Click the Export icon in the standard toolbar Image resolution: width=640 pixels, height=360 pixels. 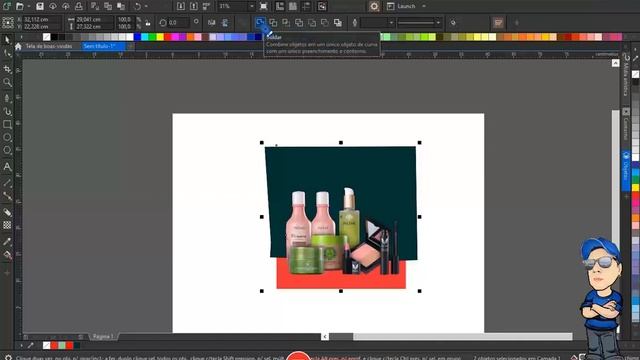coord(193,6)
